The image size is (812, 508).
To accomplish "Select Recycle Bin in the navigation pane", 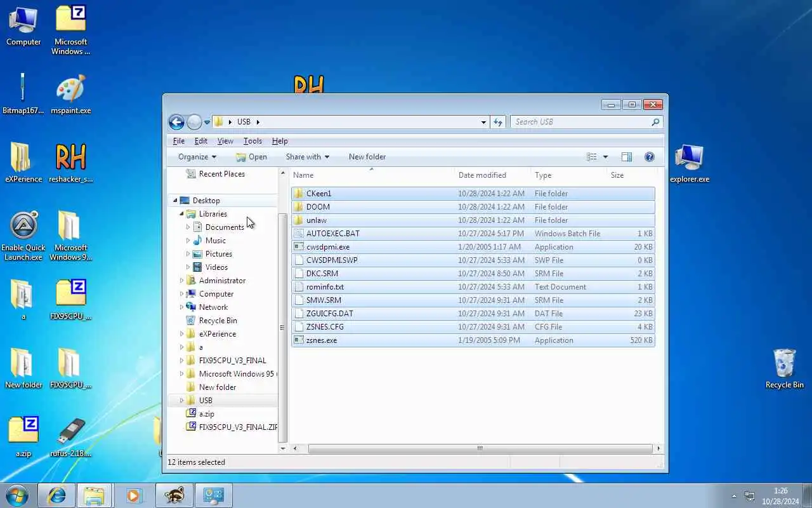I will pyautogui.click(x=218, y=321).
